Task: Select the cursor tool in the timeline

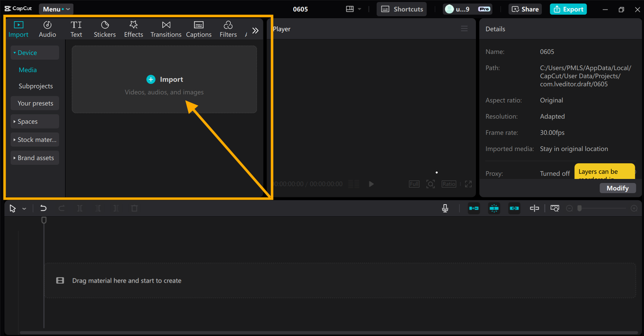Action: coord(12,208)
